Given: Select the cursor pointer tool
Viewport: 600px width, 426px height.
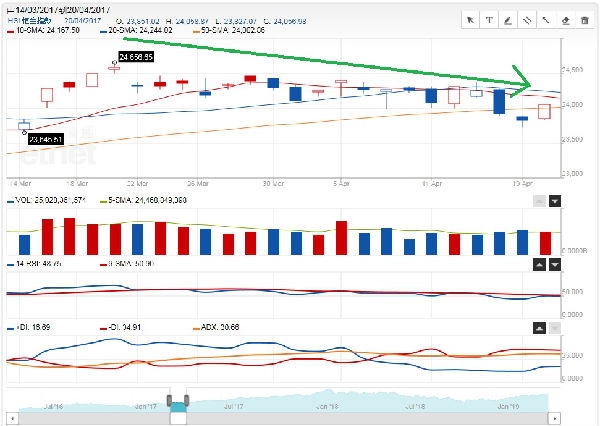Looking at the screenshot, I should point(471,19).
